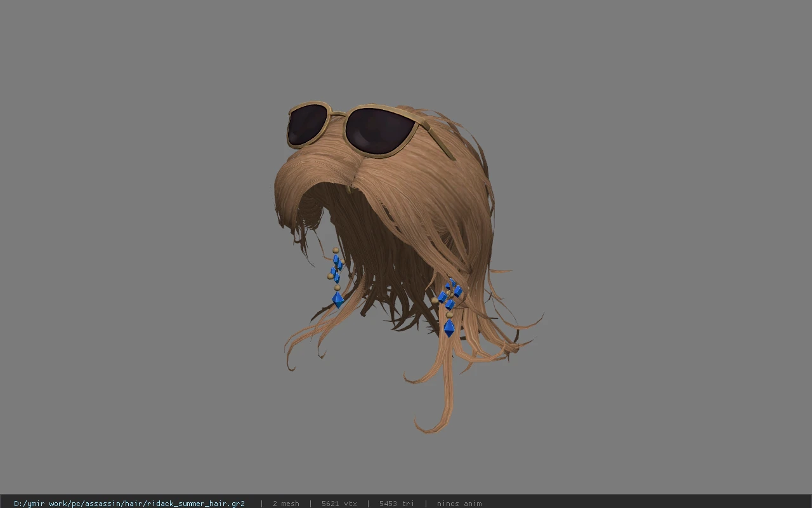Click the "5621 vtx" vertex count

point(339,504)
